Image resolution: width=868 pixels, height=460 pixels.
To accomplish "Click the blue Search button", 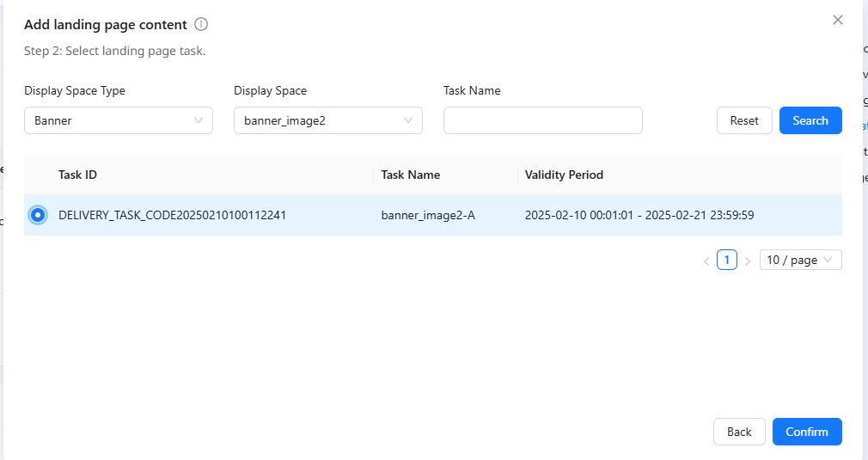I will tap(810, 120).
